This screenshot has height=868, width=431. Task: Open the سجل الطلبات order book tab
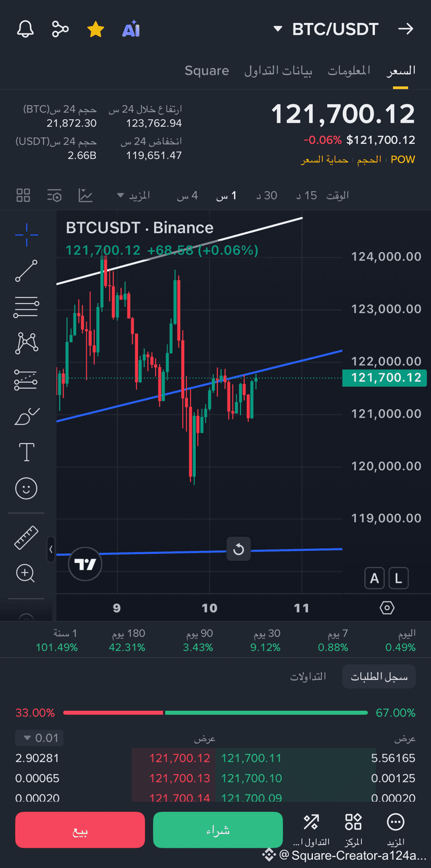point(379,676)
